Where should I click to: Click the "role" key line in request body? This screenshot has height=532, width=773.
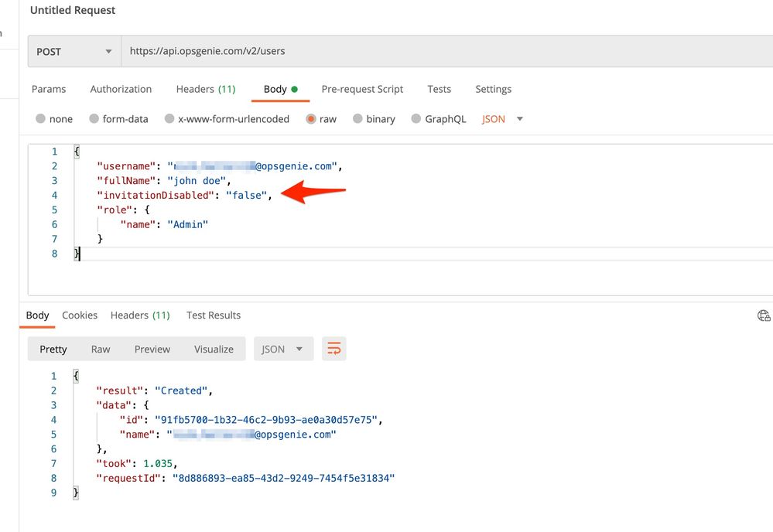(x=123, y=210)
